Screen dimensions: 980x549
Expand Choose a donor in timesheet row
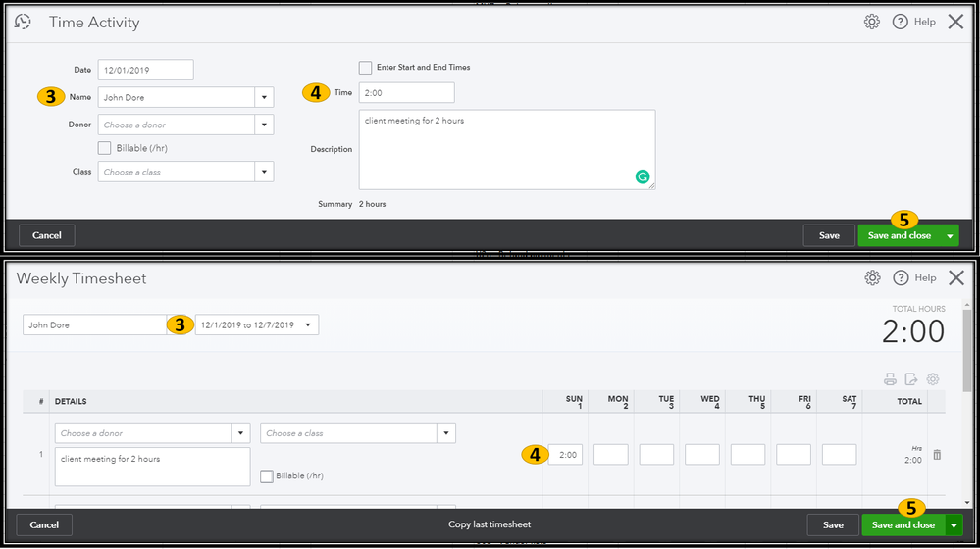point(240,433)
